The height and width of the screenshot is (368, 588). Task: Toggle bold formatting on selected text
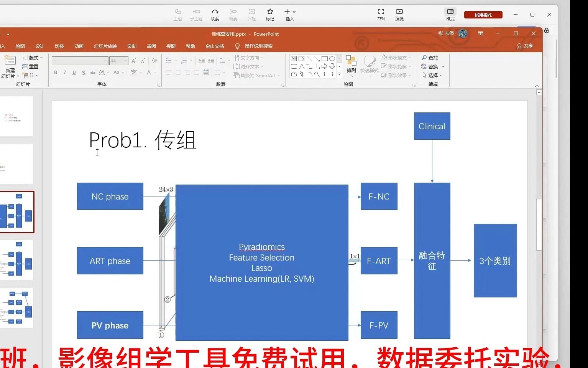click(x=55, y=72)
